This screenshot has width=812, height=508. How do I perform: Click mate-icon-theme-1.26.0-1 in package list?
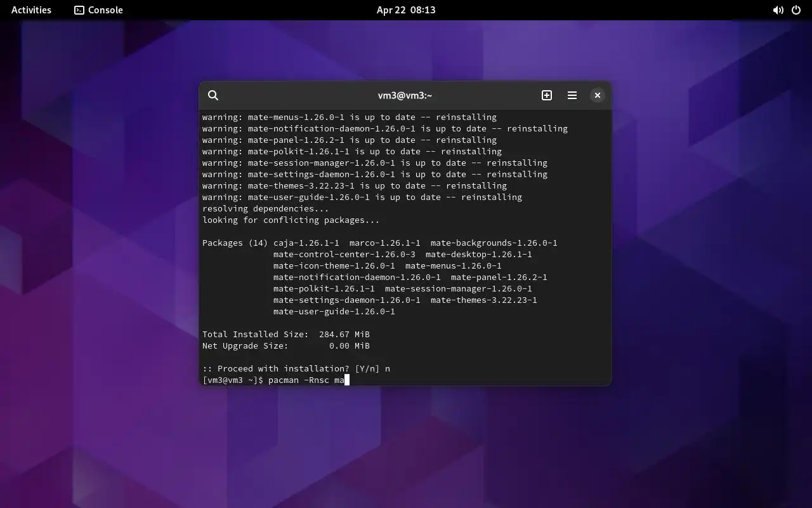(334, 266)
